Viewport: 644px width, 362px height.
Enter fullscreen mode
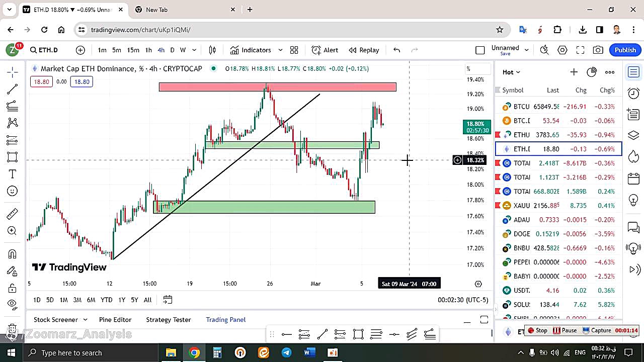tap(580, 50)
